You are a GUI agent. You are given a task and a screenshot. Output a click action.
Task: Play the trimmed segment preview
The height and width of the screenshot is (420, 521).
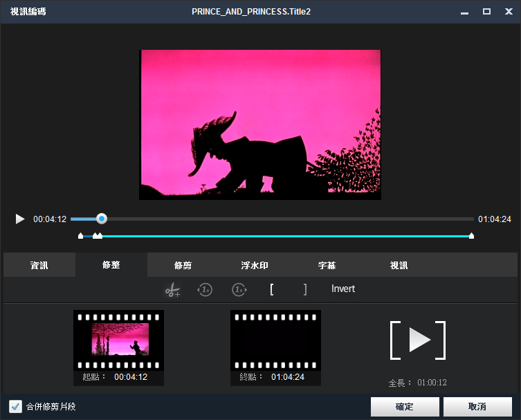[x=418, y=340]
